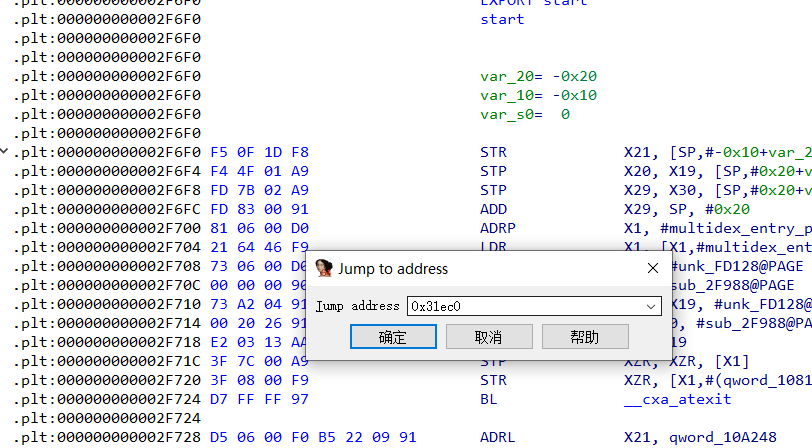Click operand X29, SP, #0x20
Image resolution: width=812 pixels, height=448 pixels.
pyautogui.click(x=687, y=209)
